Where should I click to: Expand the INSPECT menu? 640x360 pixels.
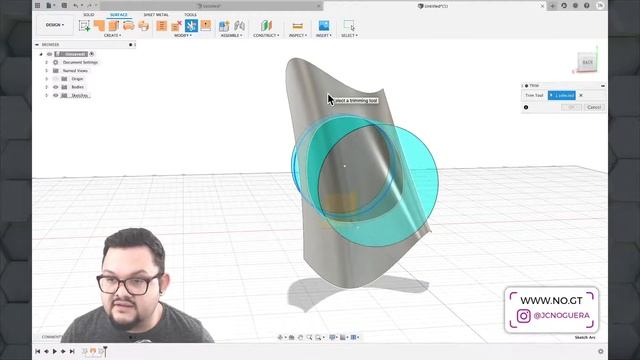click(298, 36)
